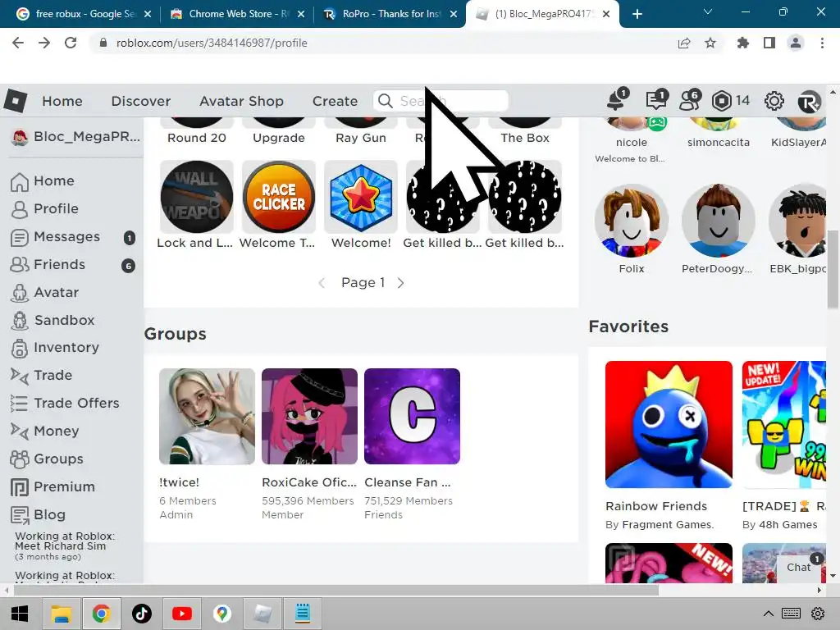Share this page via address bar icon

click(684, 43)
